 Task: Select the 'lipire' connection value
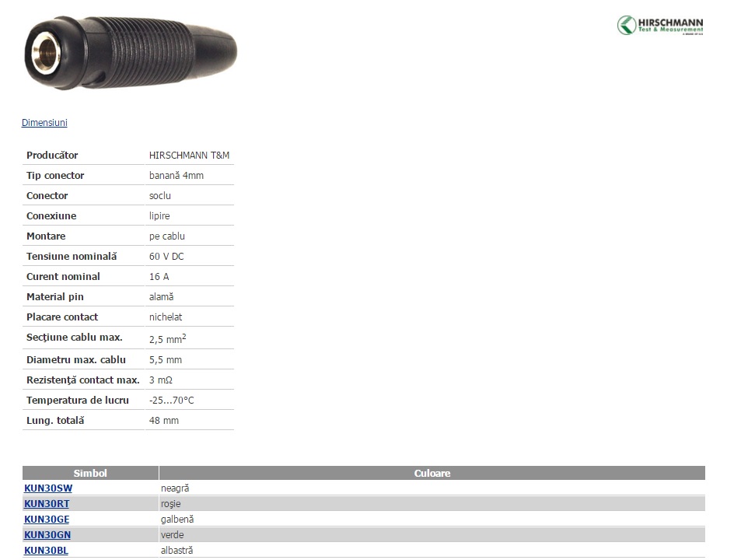[159, 216]
